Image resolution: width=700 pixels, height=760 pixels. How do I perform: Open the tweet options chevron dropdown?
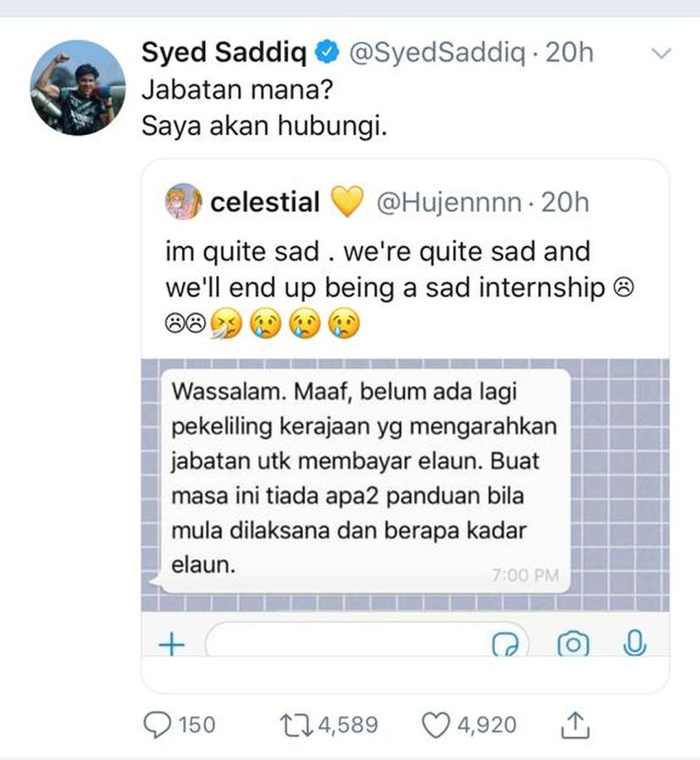coord(662,54)
